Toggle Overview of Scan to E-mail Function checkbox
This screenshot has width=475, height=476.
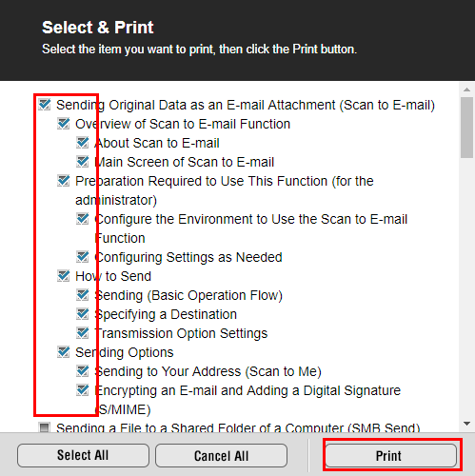click(64, 123)
